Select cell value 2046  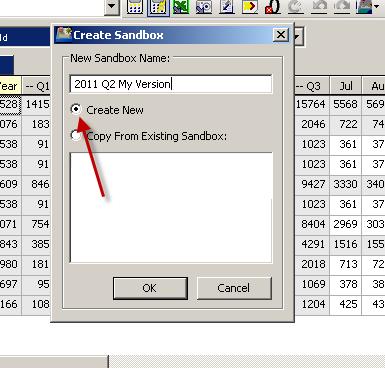pos(312,124)
